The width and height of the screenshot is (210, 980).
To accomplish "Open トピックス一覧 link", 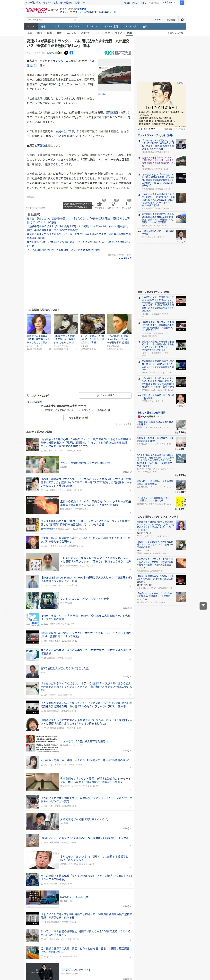I will click(175, 33).
